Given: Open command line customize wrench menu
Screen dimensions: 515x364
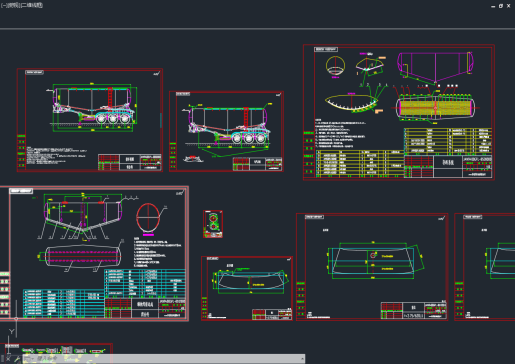Looking at the screenshot, I should click(17, 359).
